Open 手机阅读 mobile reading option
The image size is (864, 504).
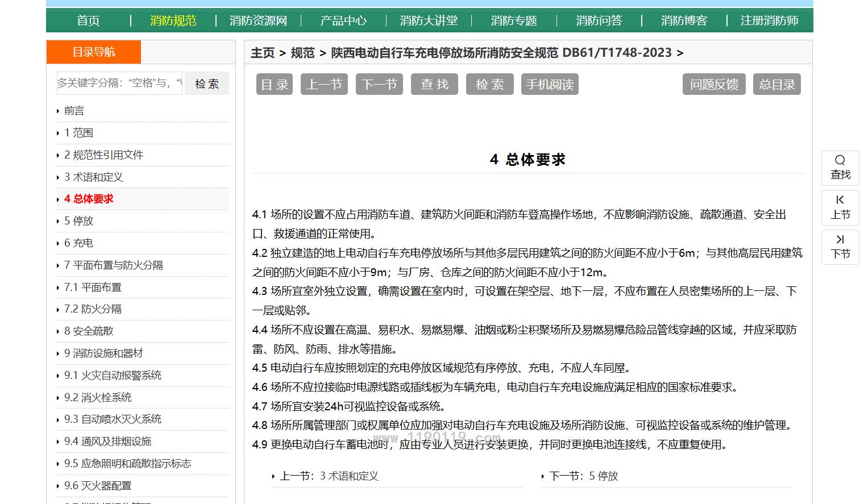pos(549,85)
